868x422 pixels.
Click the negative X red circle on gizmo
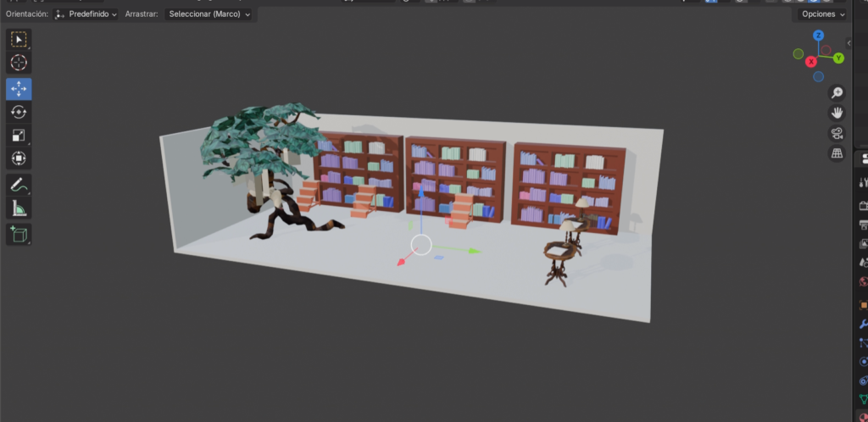click(826, 50)
